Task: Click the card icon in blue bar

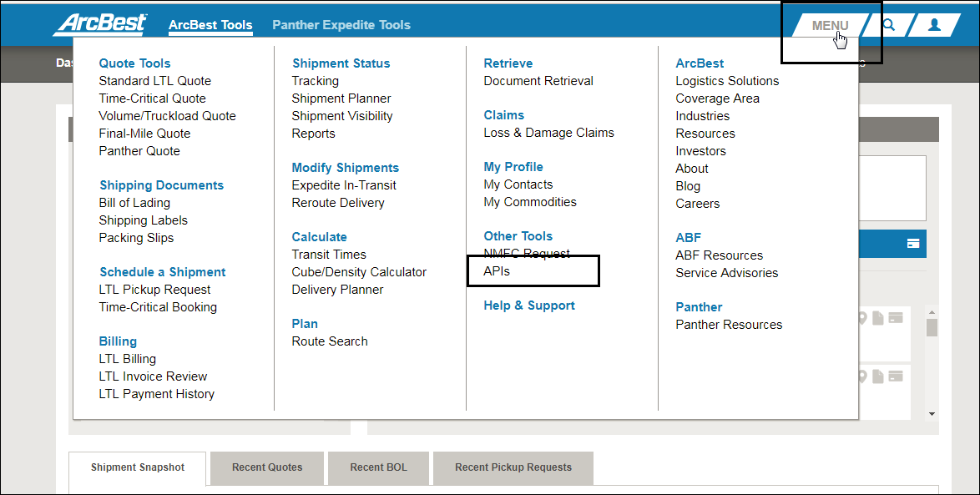Action: pos(913,244)
